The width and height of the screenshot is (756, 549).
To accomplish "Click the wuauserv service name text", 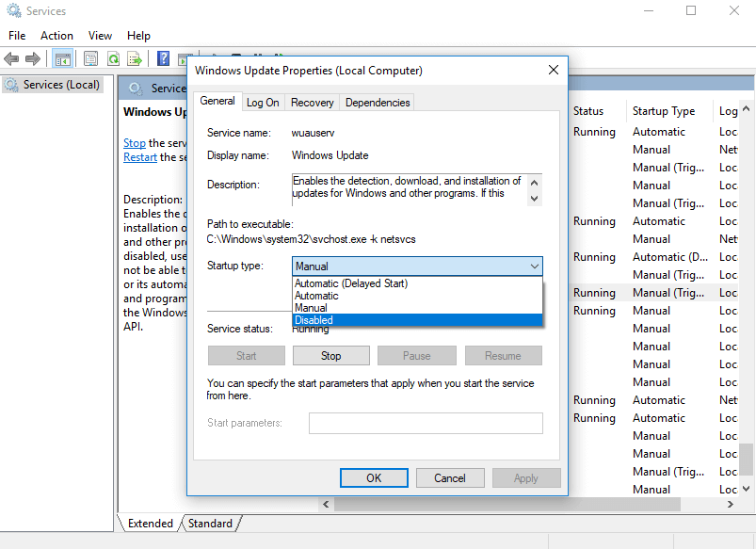I will (x=313, y=133).
